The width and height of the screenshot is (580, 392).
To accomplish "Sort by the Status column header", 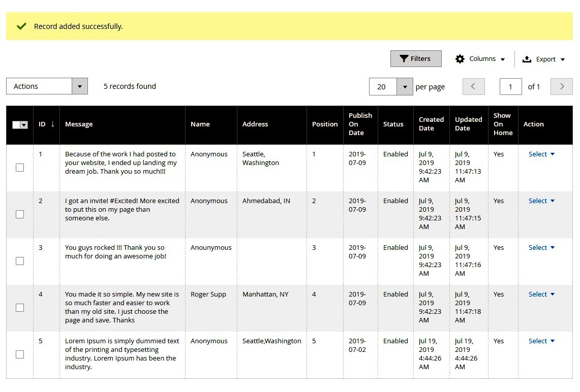I will (x=393, y=124).
